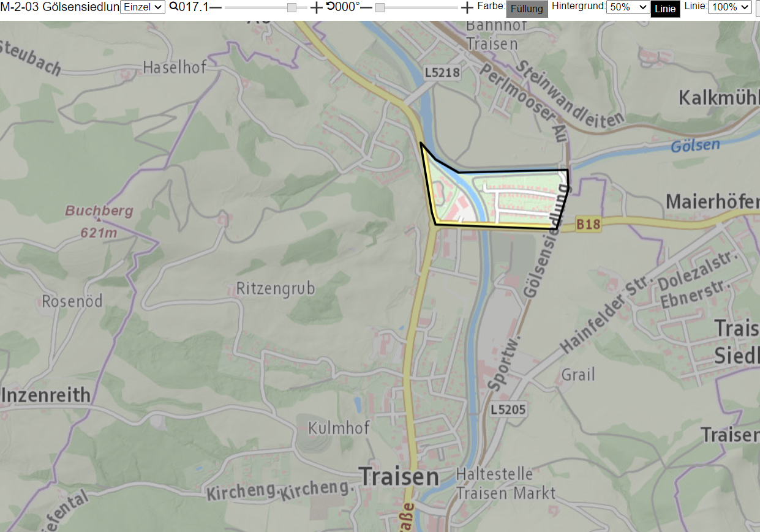
Task: Click the rotation arrow icon
Action: coord(330,7)
